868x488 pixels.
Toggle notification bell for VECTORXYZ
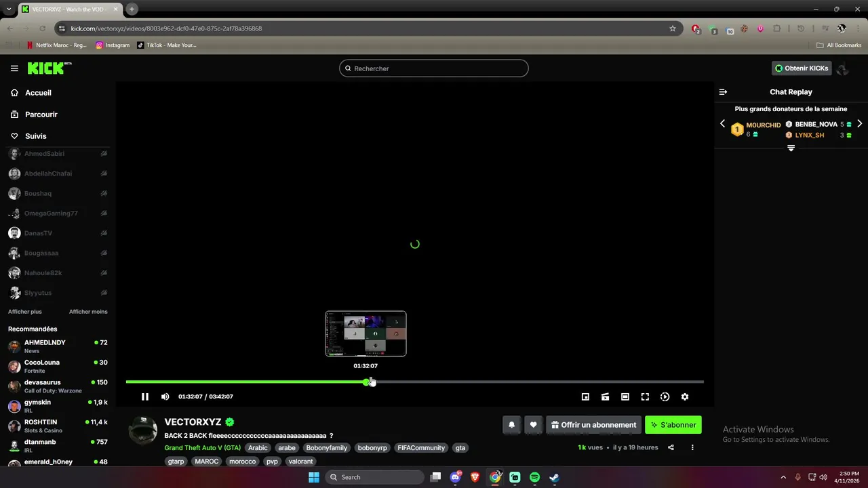[x=512, y=425]
